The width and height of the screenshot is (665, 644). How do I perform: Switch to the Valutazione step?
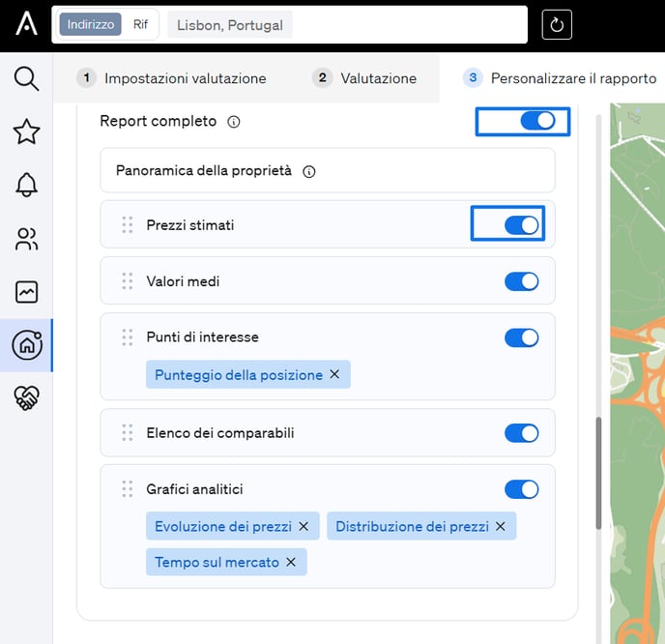point(365,78)
